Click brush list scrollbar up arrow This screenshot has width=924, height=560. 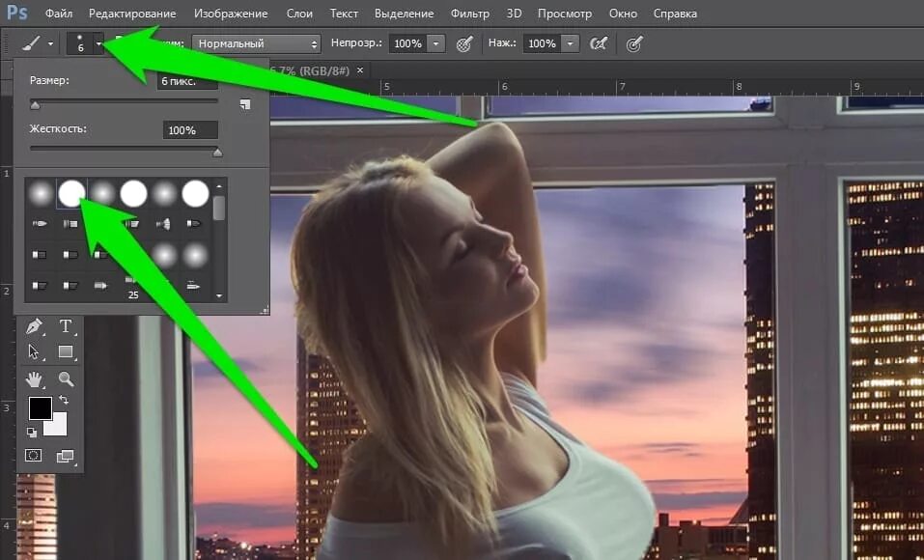tap(219, 185)
